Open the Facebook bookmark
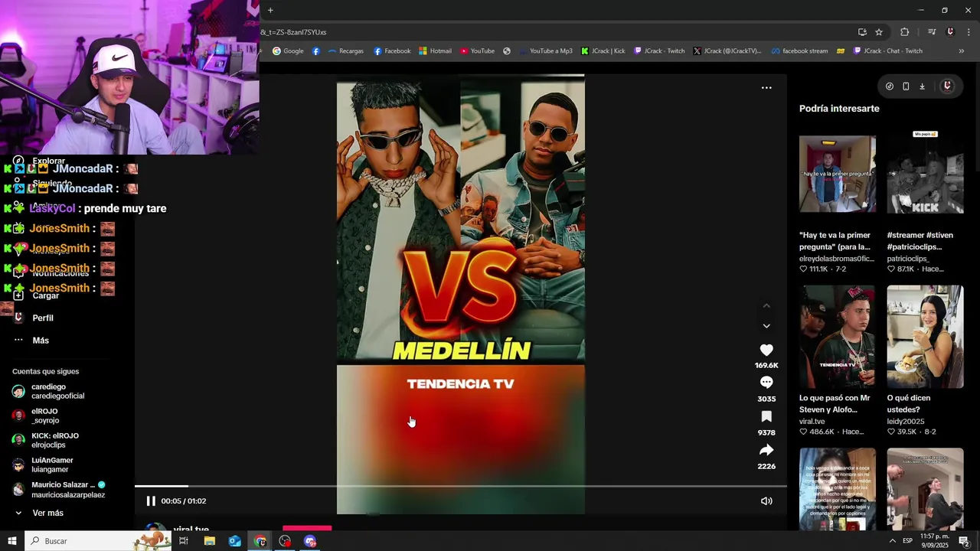 point(392,51)
